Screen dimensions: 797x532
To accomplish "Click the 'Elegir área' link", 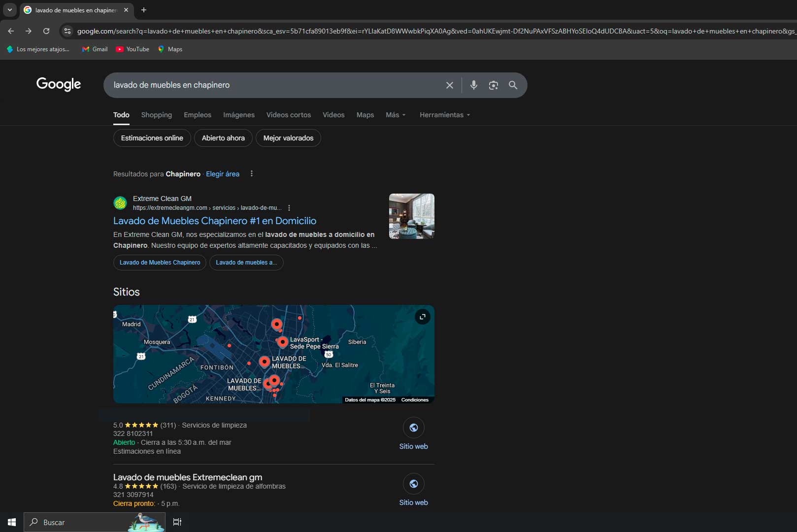I will pyautogui.click(x=223, y=174).
